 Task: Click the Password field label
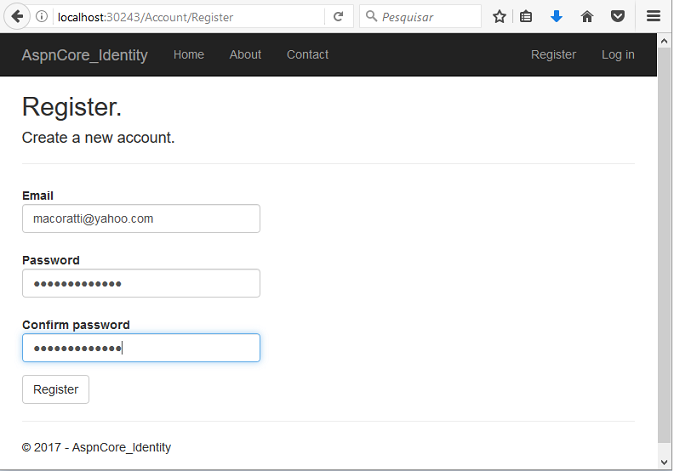pos(51,260)
